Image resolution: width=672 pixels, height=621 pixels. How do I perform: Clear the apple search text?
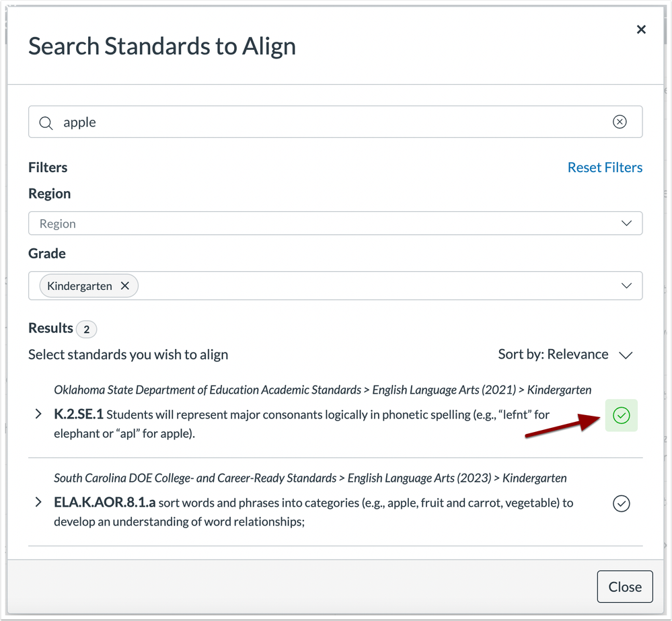620,122
